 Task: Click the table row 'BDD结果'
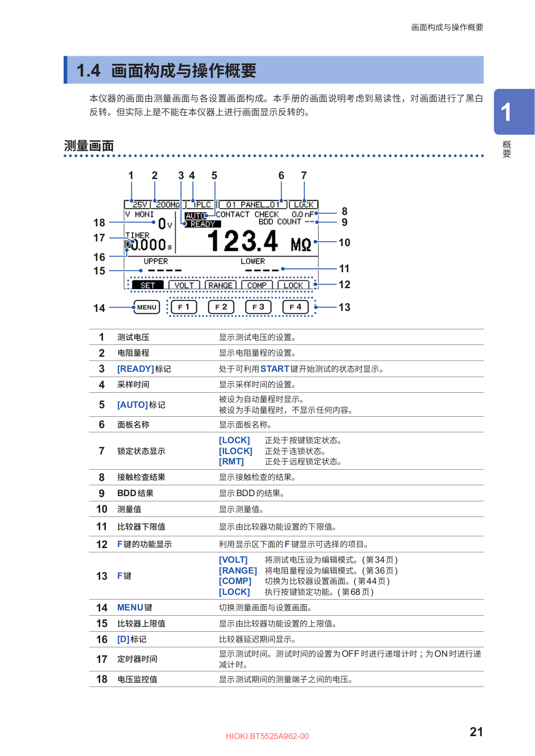click(x=286, y=493)
